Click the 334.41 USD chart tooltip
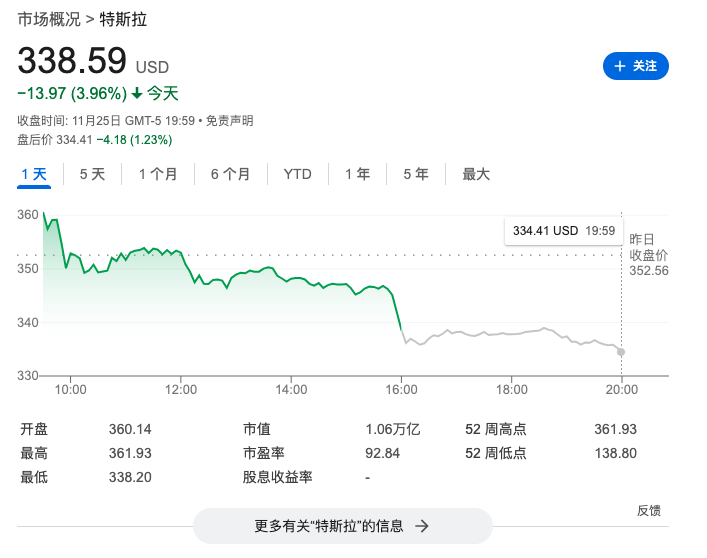The image size is (707, 558). 564,231
